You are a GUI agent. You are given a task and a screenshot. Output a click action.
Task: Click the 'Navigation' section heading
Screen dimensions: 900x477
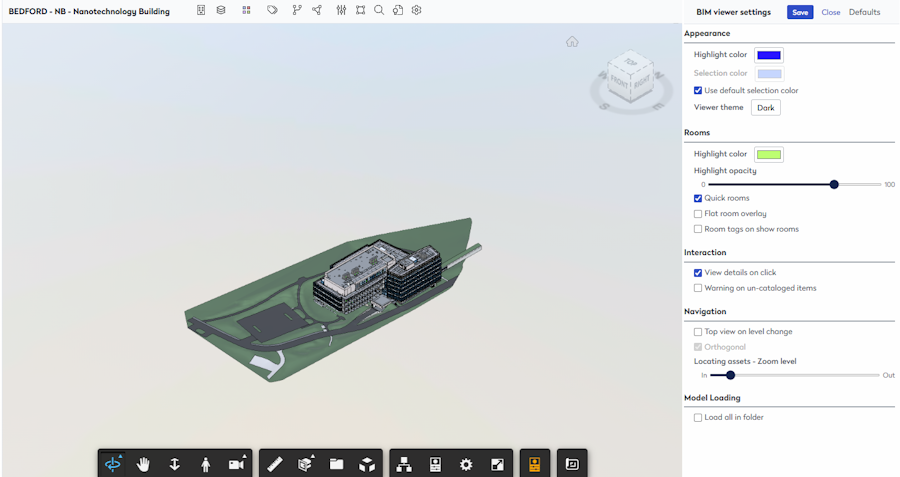(705, 311)
